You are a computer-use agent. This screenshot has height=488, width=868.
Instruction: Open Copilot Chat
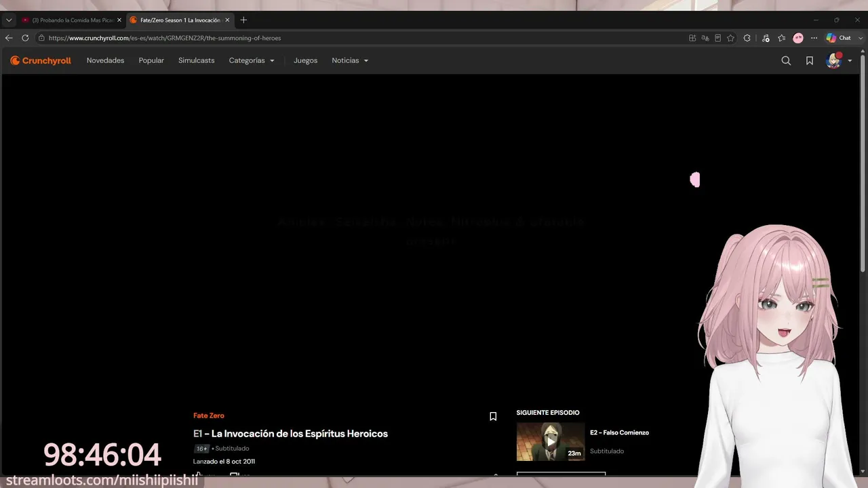coord(839,38)
